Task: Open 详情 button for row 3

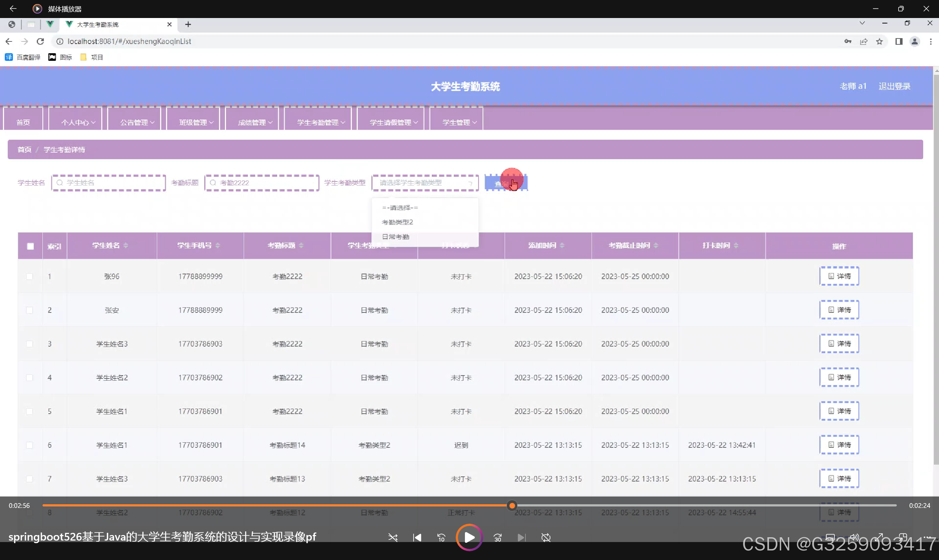Action: pos(839,344)
